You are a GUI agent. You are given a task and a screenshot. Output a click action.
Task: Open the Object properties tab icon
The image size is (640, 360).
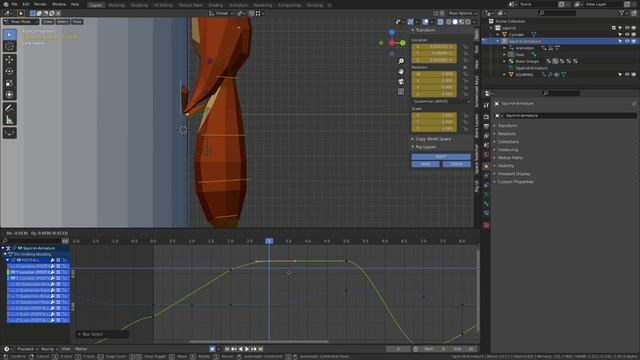(486, 166)
